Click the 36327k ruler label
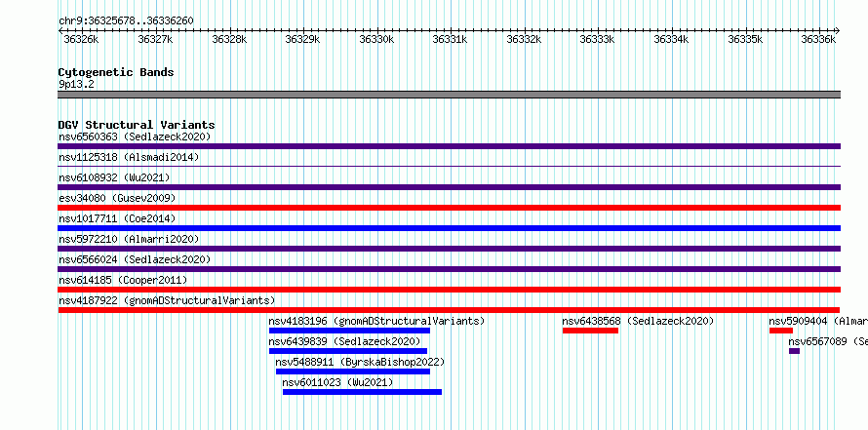The width and height of the screenshot is (868, 430). click(x=155, y=39)
